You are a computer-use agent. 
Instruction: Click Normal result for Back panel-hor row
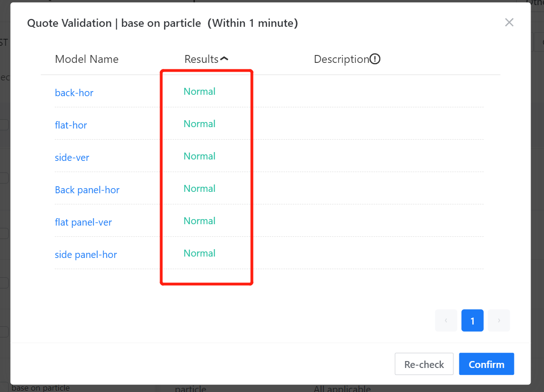199,189
